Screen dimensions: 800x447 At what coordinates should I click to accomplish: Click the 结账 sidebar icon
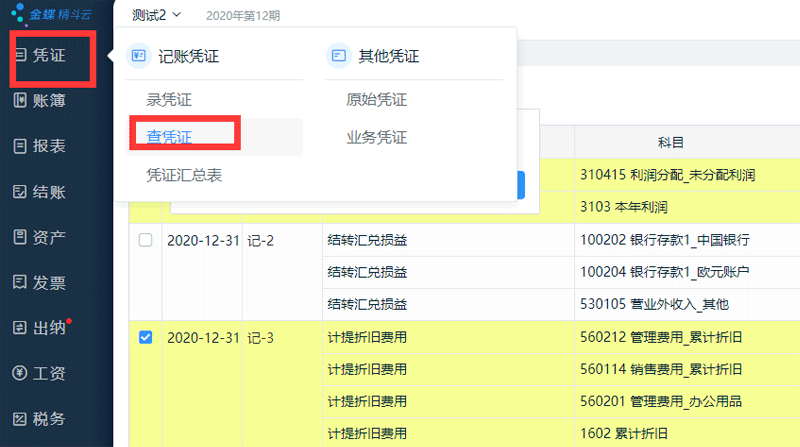[20, 192]
